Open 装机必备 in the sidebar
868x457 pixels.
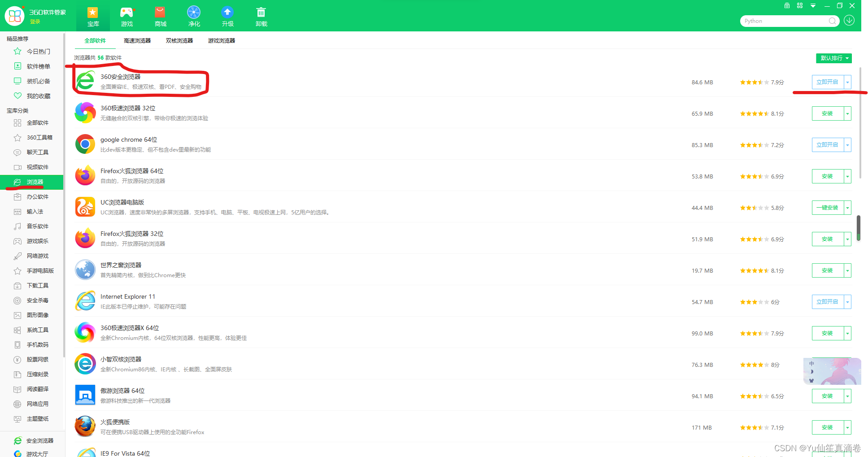(32, 81)
